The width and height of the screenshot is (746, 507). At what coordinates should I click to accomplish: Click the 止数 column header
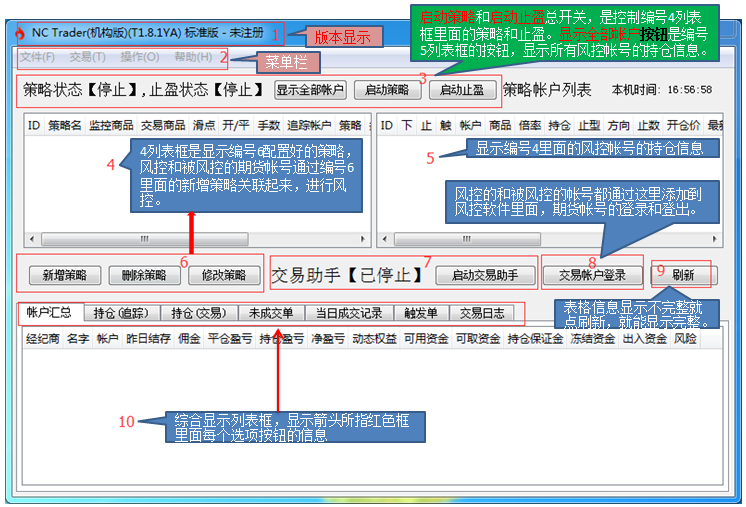click(648, 126)
